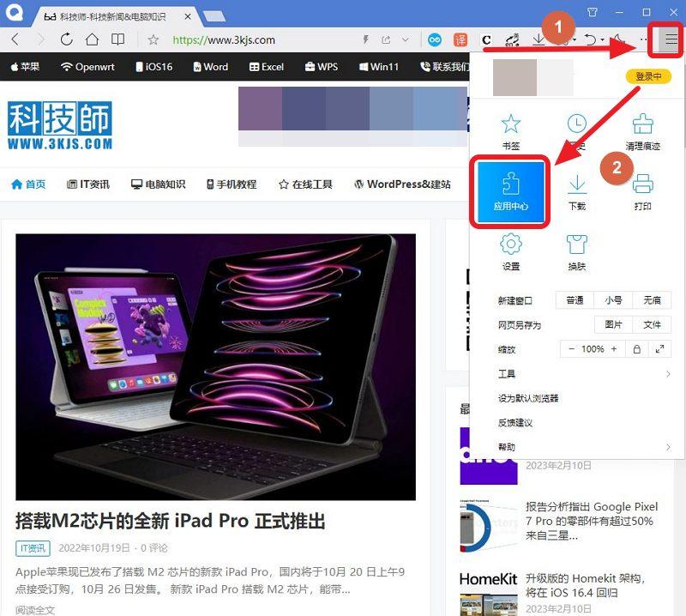Screen dimensions: 686x616
Task: Expand the address bar dropdown chevron
Action: click(x=406, y=39)
